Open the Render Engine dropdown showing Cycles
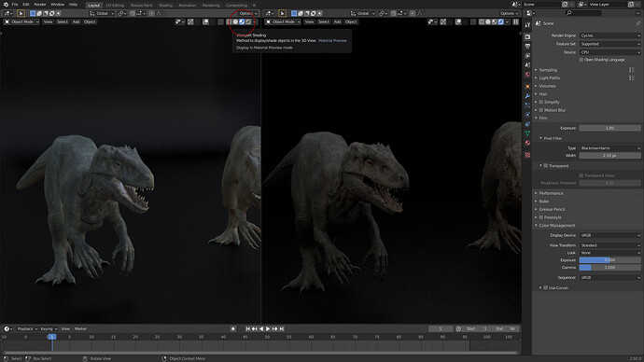The height and width of the screenshot is (362, 644). pos(609,35)
